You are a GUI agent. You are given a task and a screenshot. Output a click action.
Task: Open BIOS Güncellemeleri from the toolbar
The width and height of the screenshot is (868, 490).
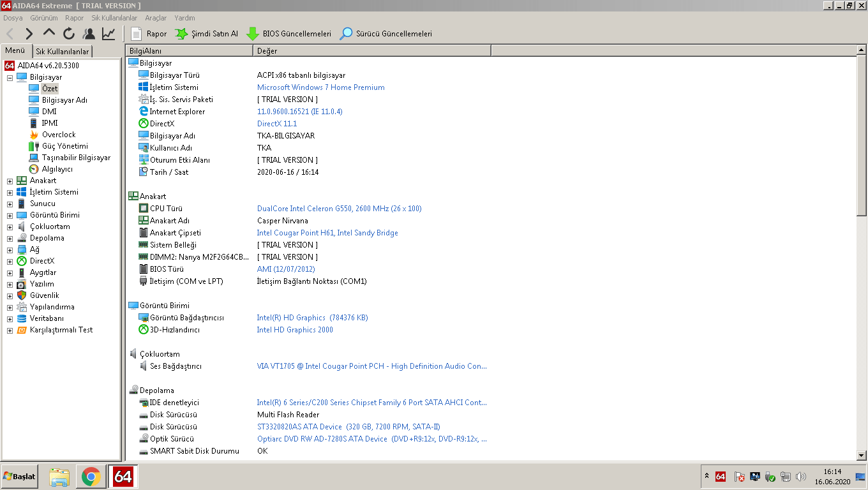pyautogui.click(x=289, y=34)
